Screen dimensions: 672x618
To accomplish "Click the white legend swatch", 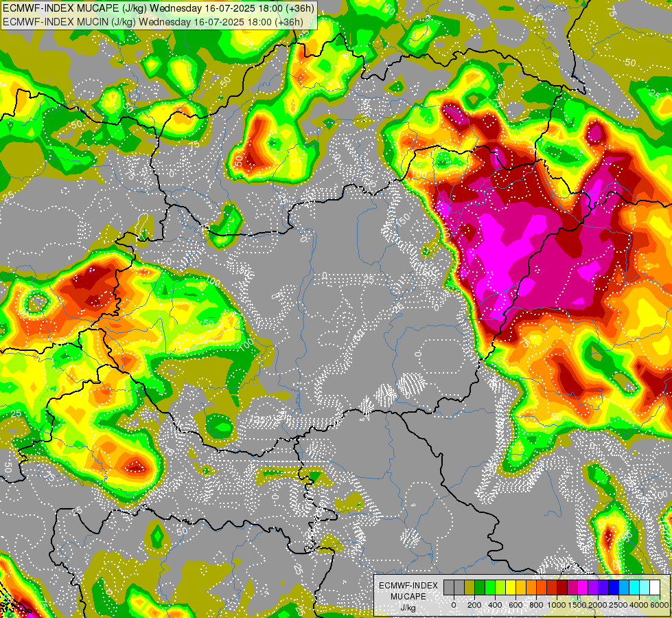I will (656, 587).
